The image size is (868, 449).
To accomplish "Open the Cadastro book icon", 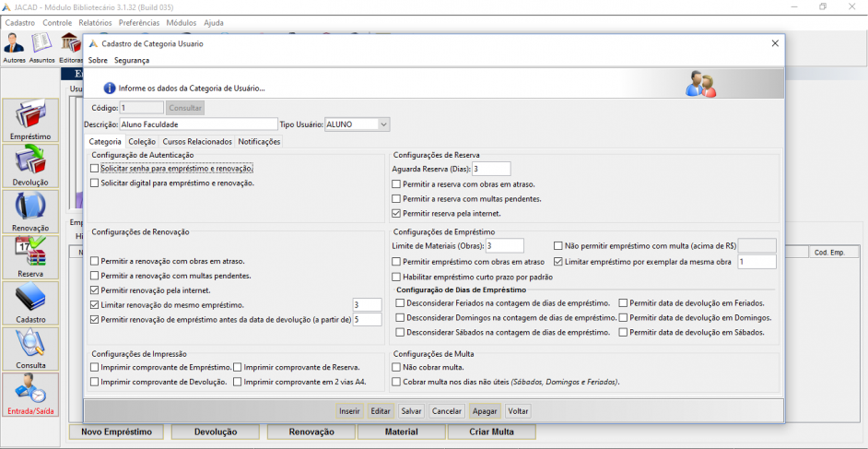I will (30, 303).
